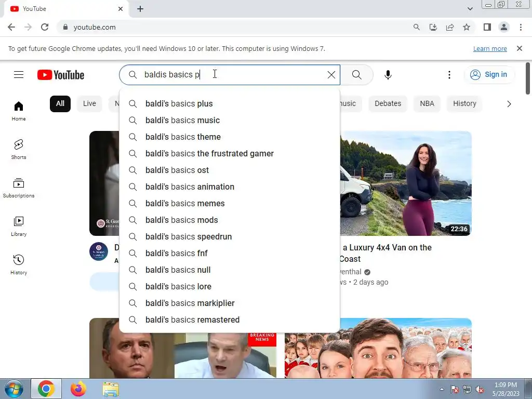The width and height of the screenshot is (532, 399).
Task: Open File Explorer from the taskbar
Action: 111,390
